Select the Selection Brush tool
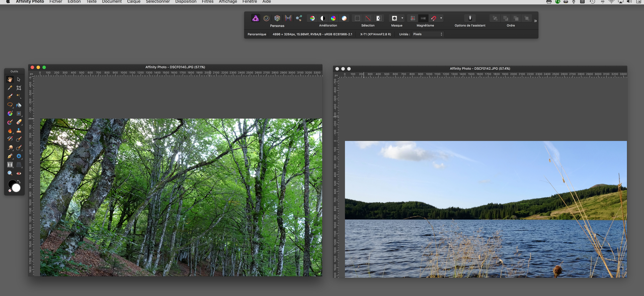This screenshot has width=644, height=296. click(x=10, y=96)
